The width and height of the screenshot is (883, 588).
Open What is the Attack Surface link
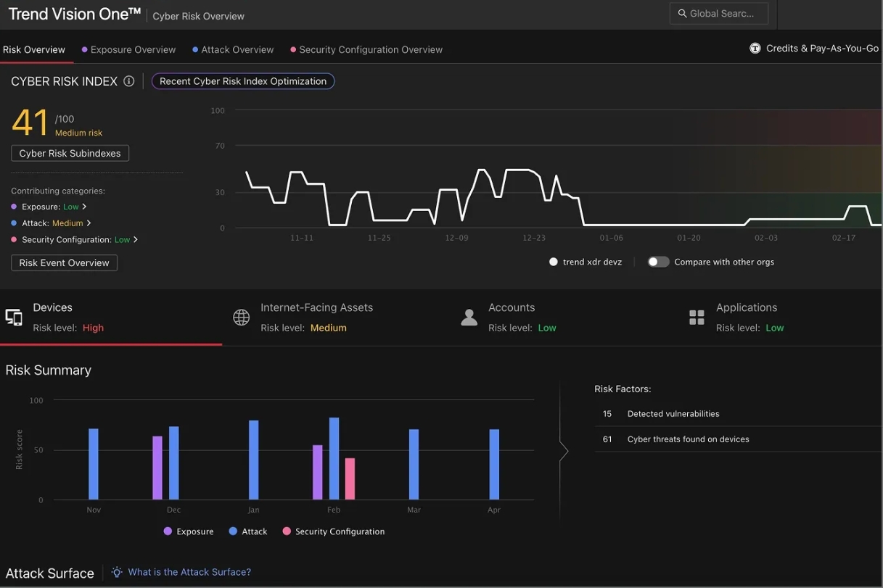pos(189,572)
